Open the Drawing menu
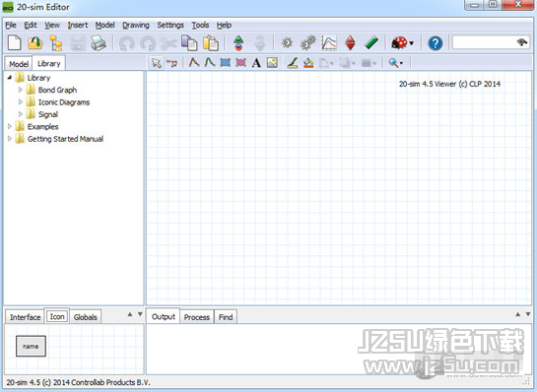This screenshot has height=392, width=537. [136, 25]
